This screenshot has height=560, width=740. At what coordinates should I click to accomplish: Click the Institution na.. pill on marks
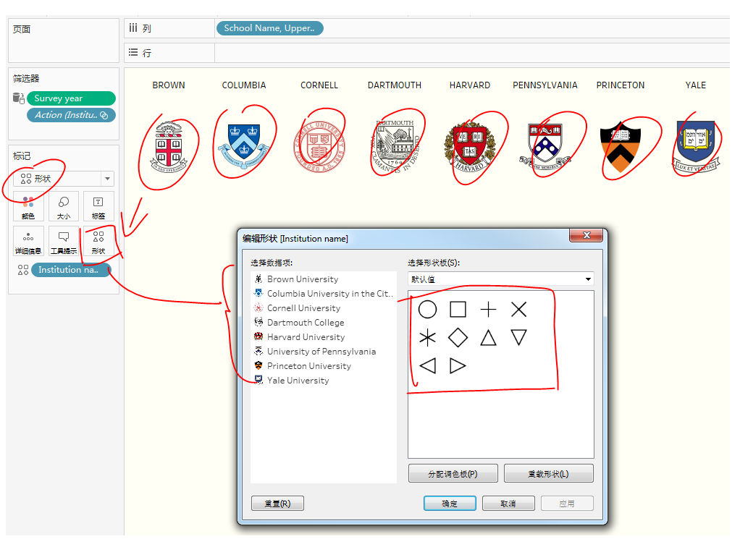point(71,270)
